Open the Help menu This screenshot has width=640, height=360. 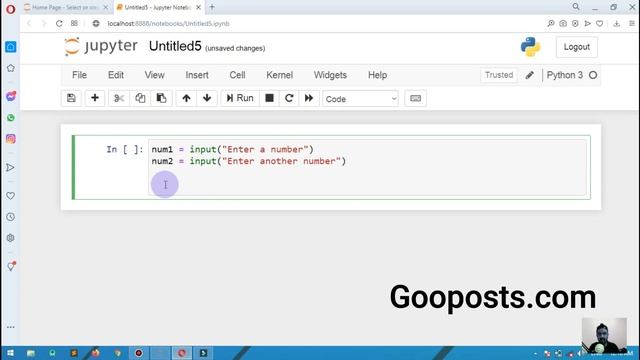coord(377,75)
